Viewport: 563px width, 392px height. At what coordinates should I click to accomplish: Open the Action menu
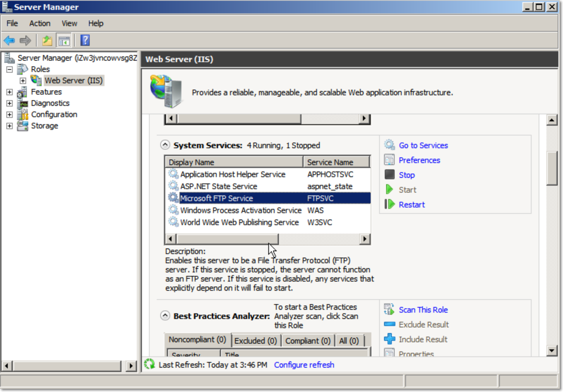(40, 23)
